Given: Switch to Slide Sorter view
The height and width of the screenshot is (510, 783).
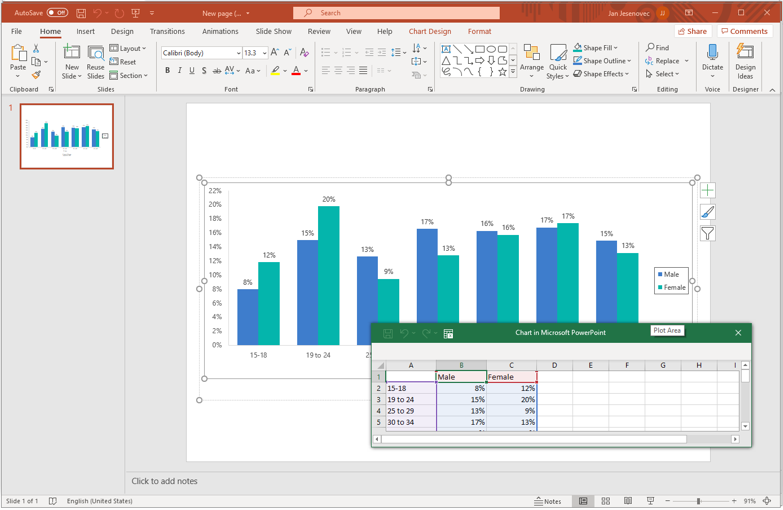Looking at the screenshot, I should tap(605, 501).
